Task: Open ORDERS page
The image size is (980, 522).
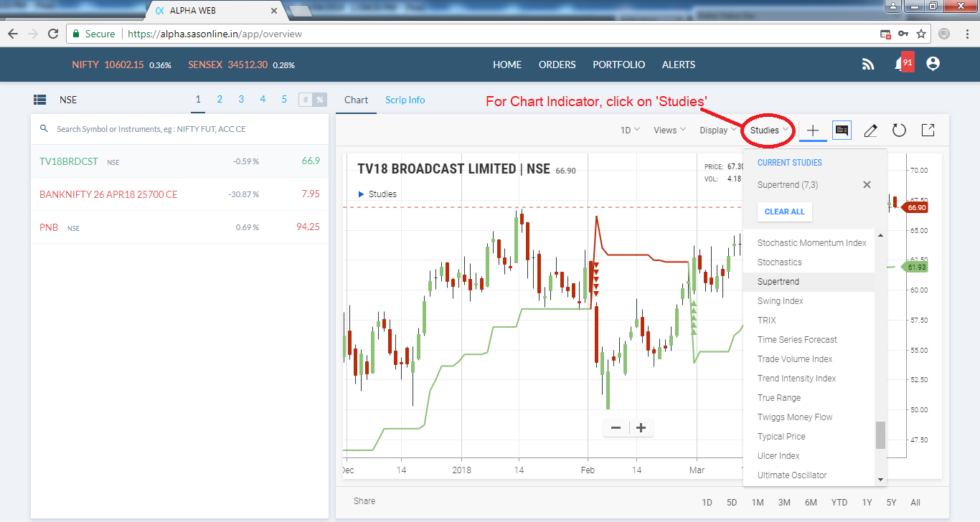Action: click(557, 65)
